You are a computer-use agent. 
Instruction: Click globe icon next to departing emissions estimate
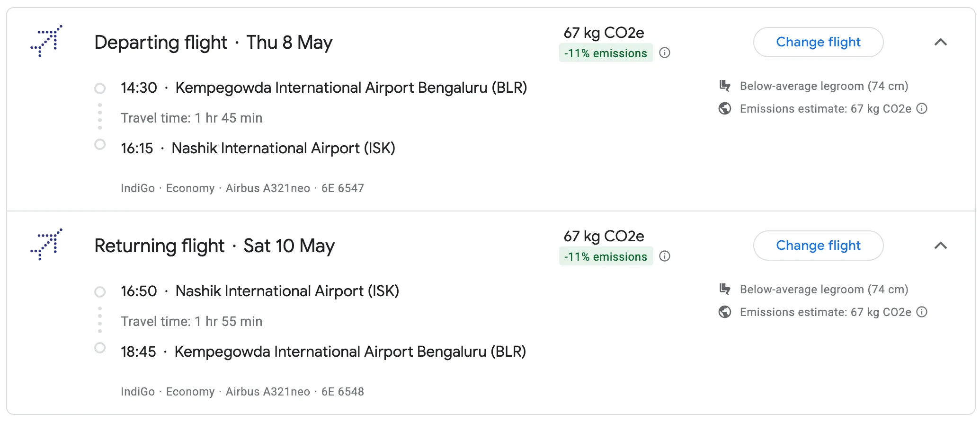tap(725, 109)
